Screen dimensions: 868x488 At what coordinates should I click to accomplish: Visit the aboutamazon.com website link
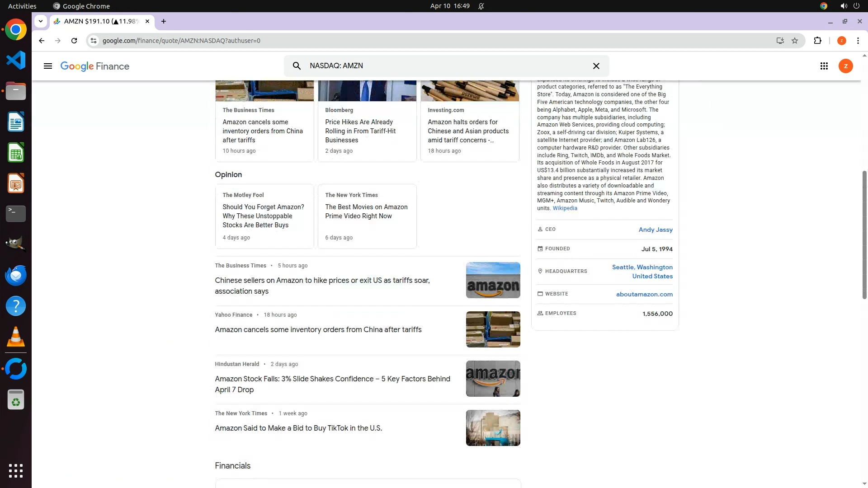(644, 294)
